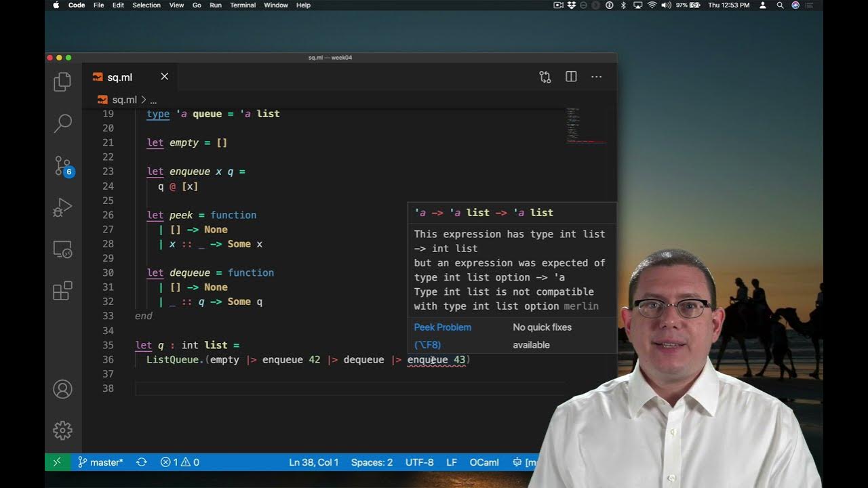Click the underlined enqueue 43 error
This screenshot has width=868, height=488.
click(436, 360)
